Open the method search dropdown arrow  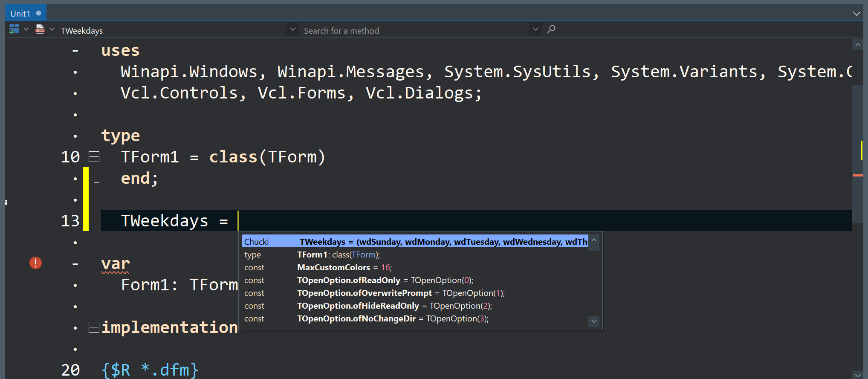[x=535, y=29]
